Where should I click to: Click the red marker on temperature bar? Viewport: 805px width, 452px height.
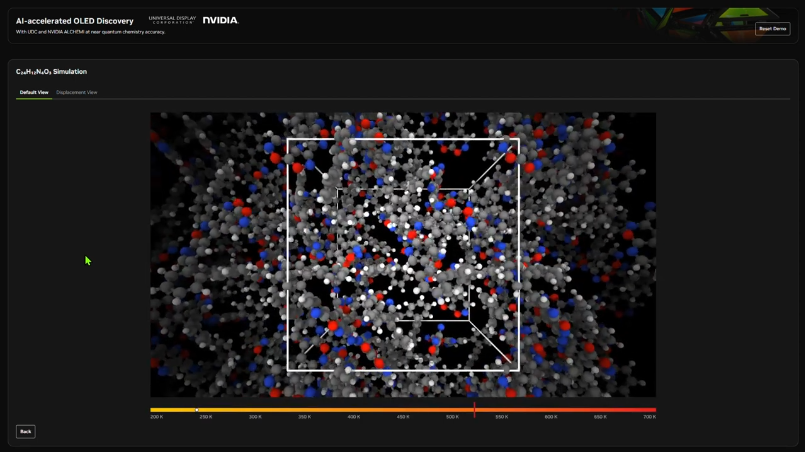[474, 409]
